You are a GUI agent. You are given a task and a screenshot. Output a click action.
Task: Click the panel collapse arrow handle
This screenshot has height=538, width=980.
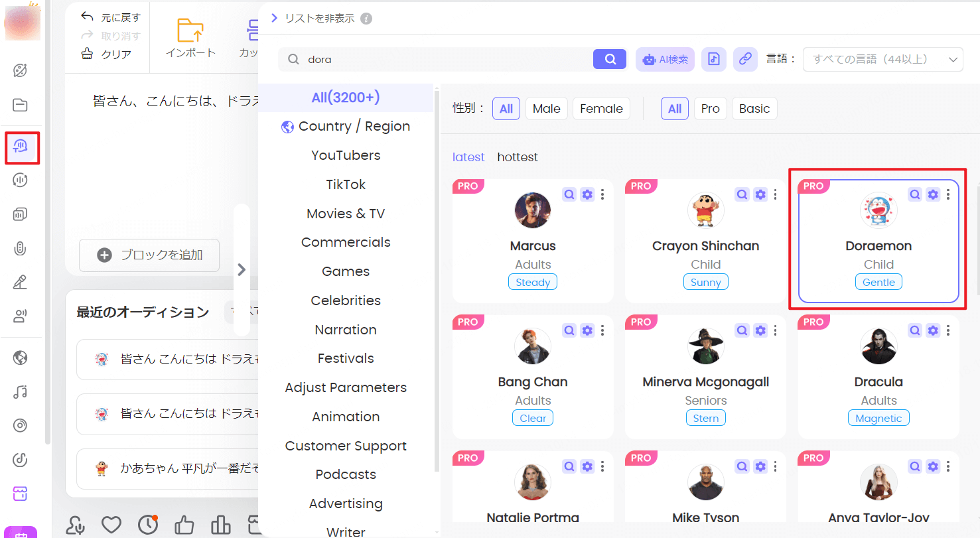coord(242,269)
